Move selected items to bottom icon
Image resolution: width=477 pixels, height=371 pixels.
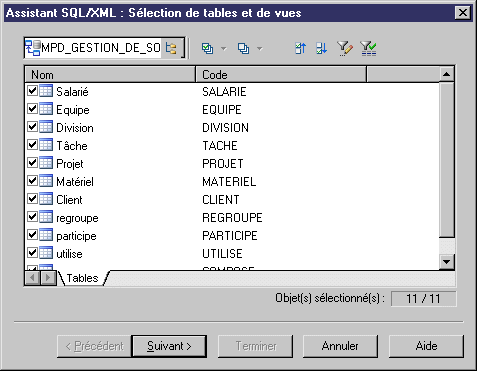click(321, 49)
